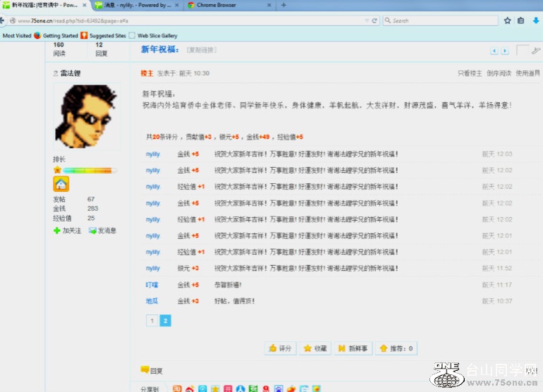
Task: Click the wrench tool icon beside thread title
Action: (536, 51)
